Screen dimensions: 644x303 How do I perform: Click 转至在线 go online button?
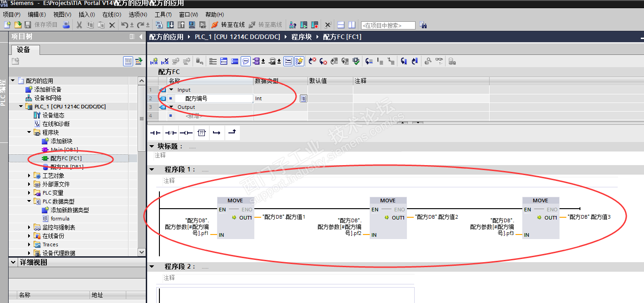coord(228,24)
